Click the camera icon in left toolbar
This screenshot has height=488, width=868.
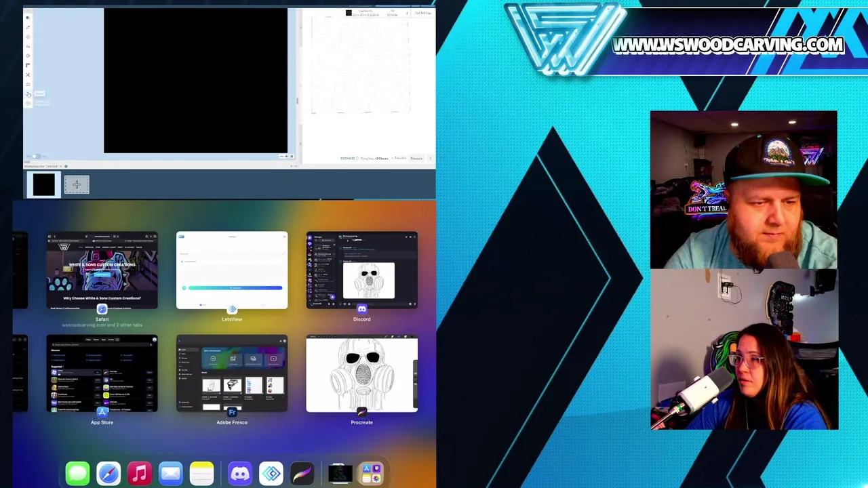click(28, 84)
